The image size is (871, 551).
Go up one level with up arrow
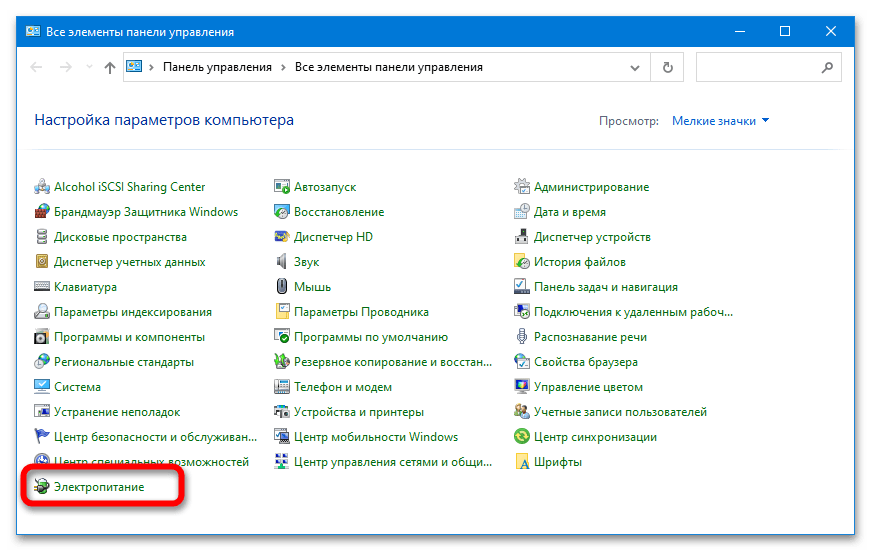coord(109,67)
